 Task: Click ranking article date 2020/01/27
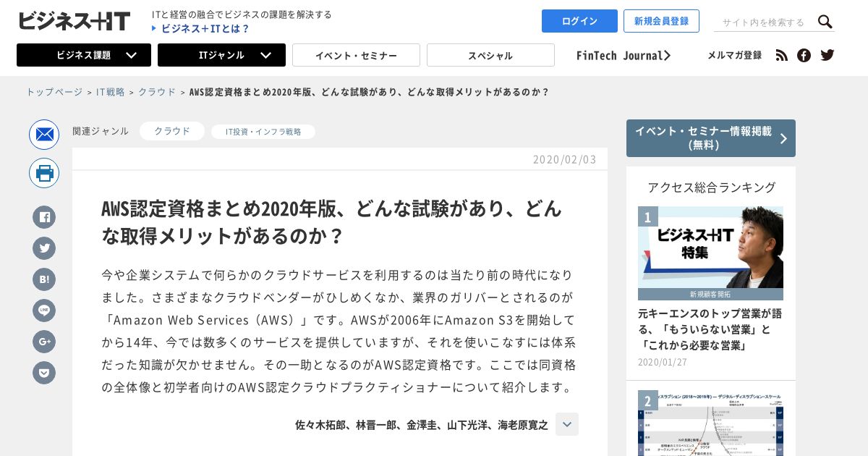tap(663, 362)
